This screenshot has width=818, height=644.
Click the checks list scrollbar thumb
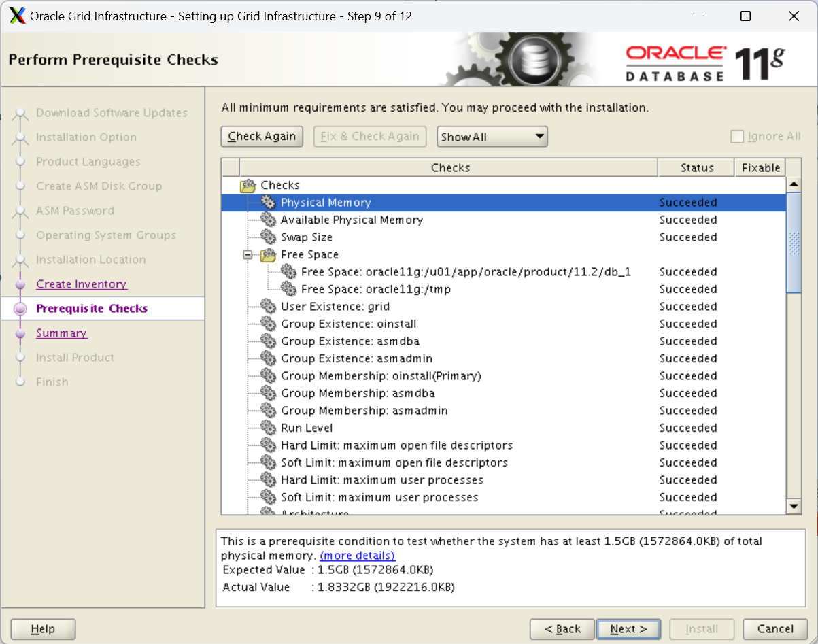pyautogui.click(x=794, y=242)
